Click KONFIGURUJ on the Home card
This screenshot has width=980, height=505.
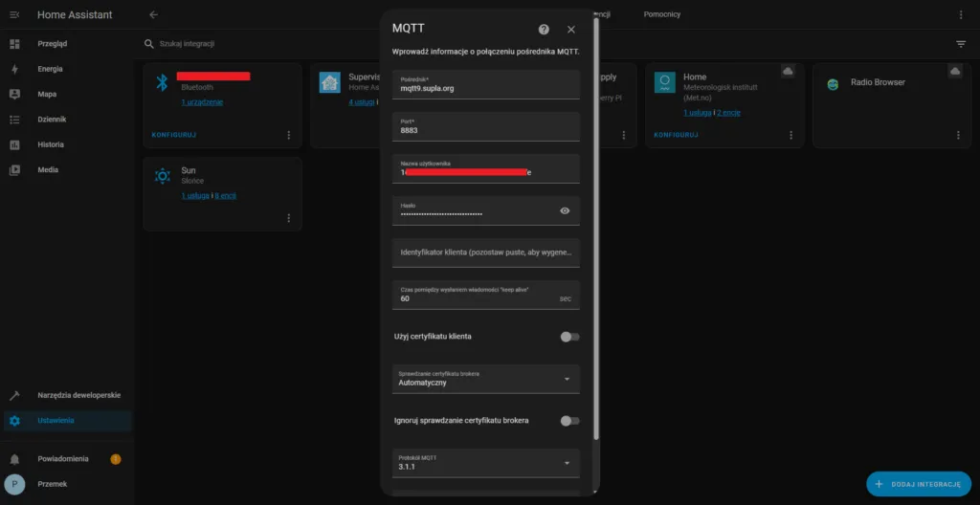tap(677, 135)
